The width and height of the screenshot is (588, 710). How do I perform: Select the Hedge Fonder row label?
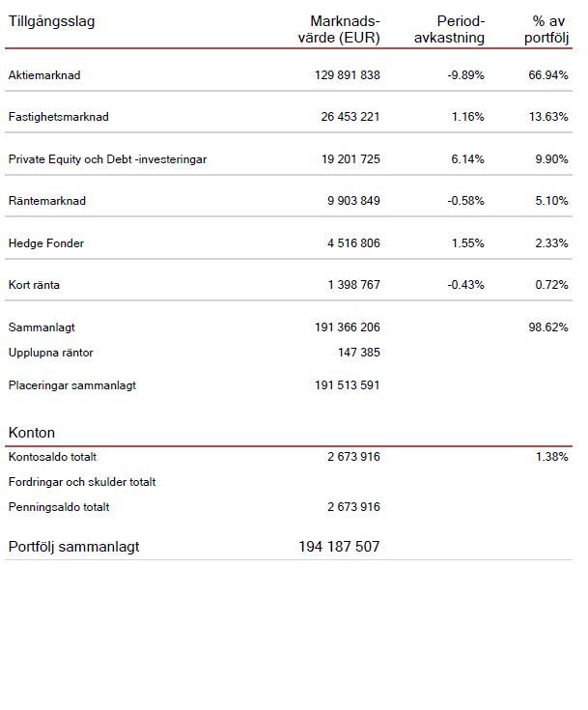tap(46, 243)
